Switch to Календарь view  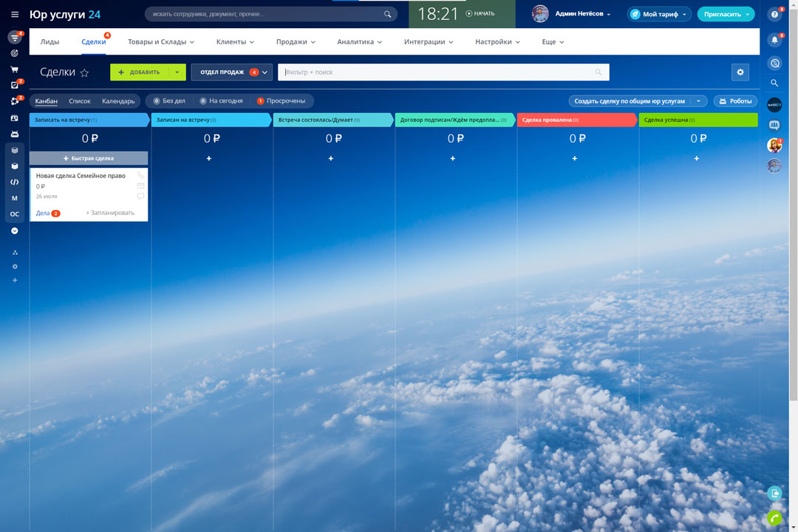[118, 101]
